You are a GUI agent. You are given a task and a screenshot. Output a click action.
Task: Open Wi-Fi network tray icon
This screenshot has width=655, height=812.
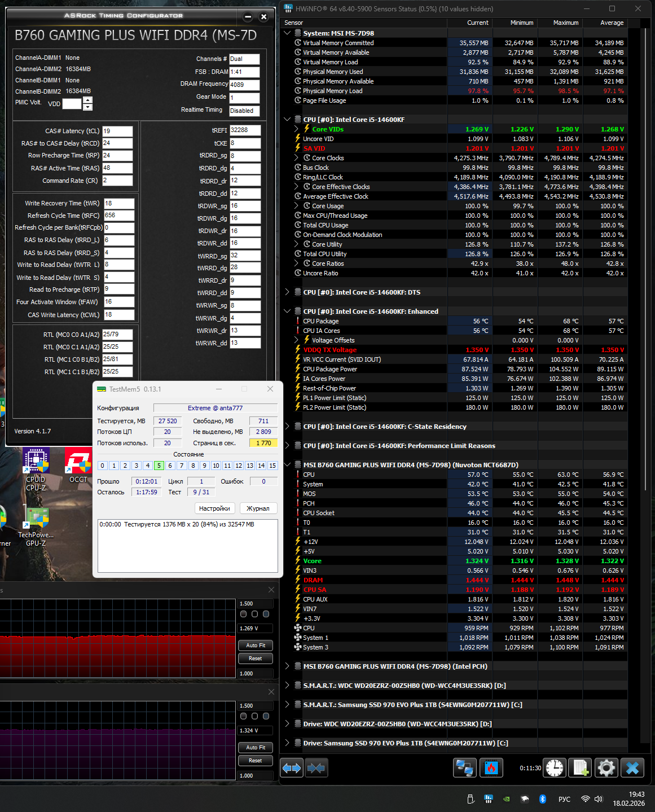(586, 799)
